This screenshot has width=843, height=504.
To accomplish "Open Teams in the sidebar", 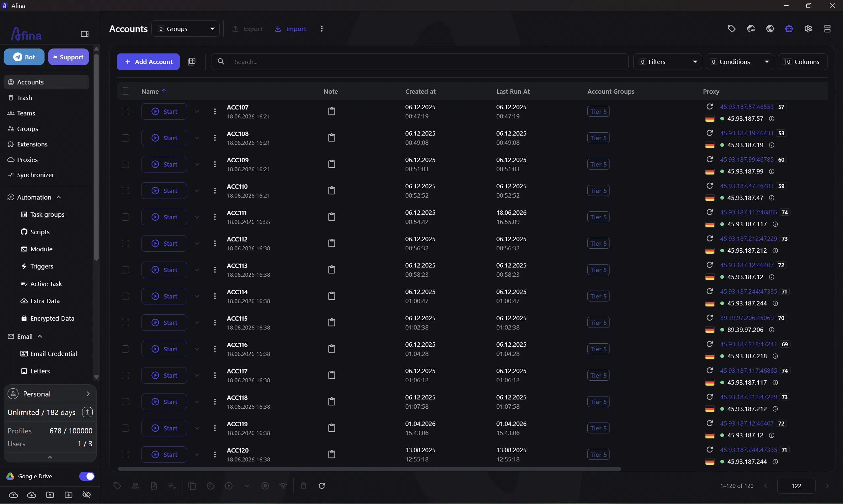I will coord(46,113).
